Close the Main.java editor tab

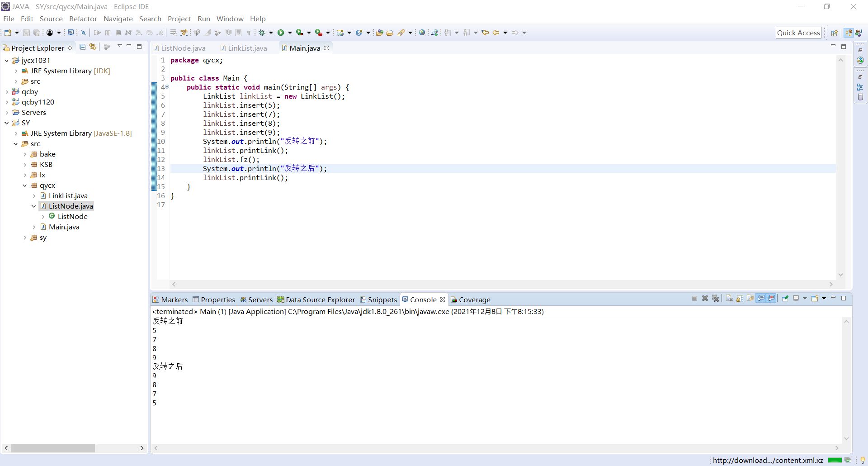coord(326,48)
